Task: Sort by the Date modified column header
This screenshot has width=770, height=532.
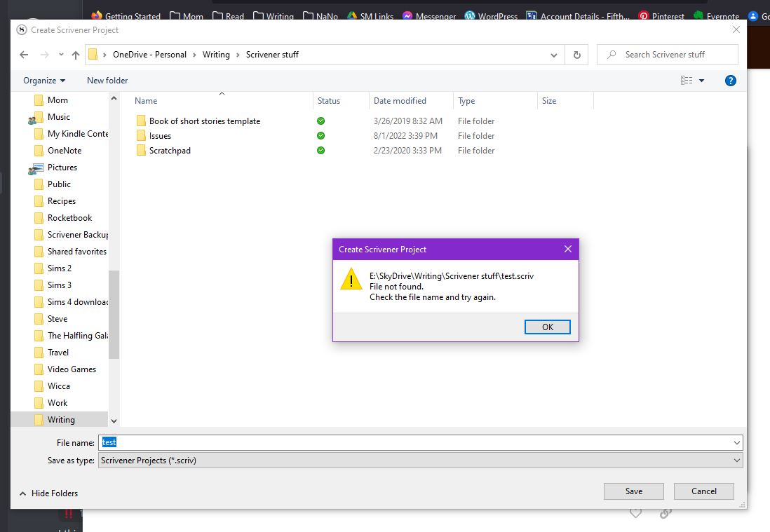Action: [400, 101]
